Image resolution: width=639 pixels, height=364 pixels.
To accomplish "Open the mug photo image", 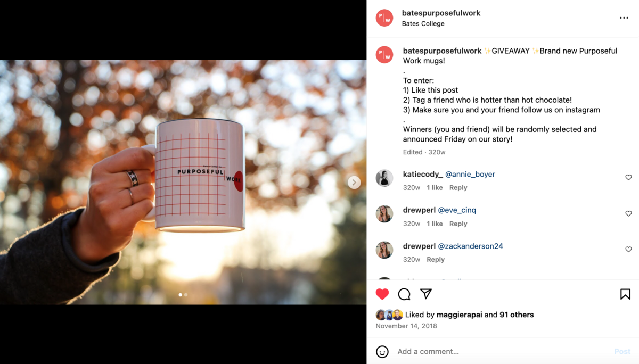I will click(x=183, y=182).
